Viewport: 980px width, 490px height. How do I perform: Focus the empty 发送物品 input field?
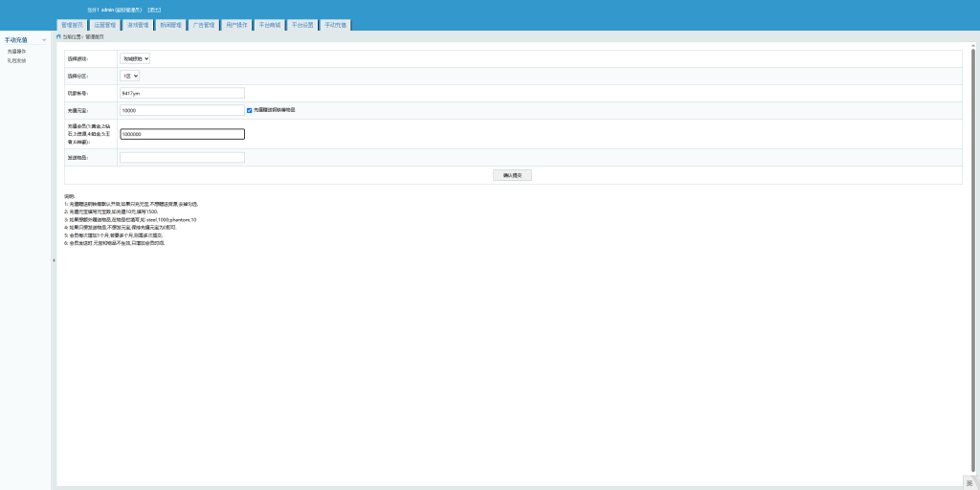(x=182, y=158)
